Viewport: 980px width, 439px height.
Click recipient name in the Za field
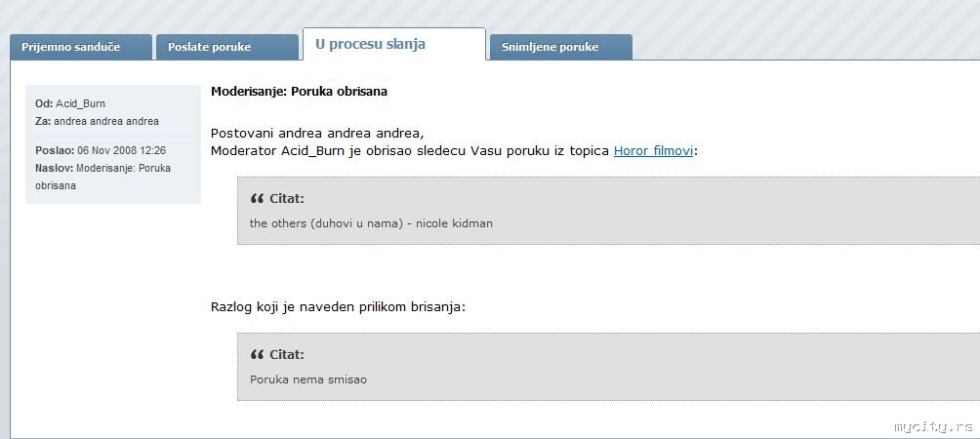coord(105,121)
